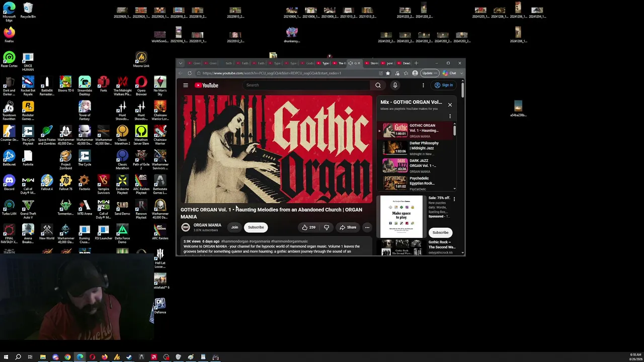
Task: Open Windows taskbar search
Action: pos(18,357)
